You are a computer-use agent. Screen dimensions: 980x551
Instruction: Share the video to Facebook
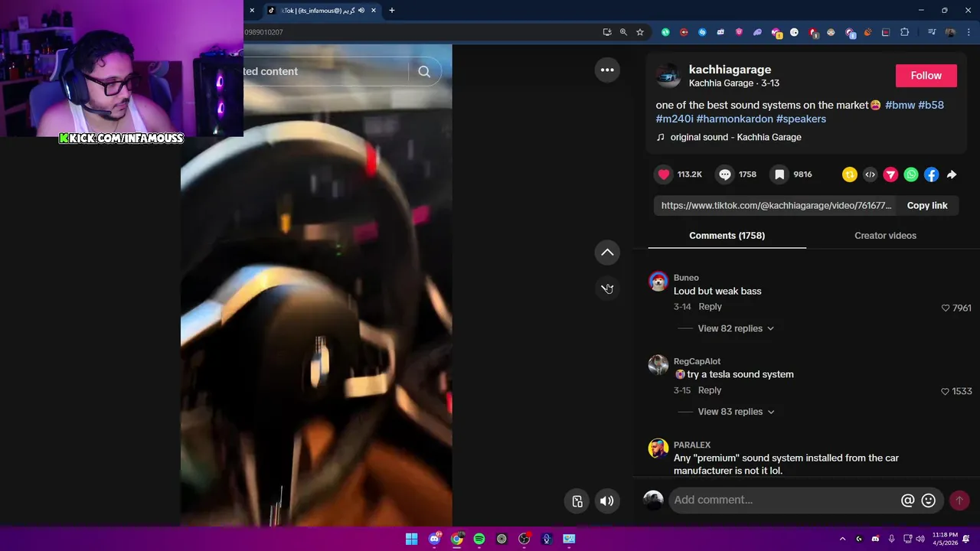[x=931, y=174]
